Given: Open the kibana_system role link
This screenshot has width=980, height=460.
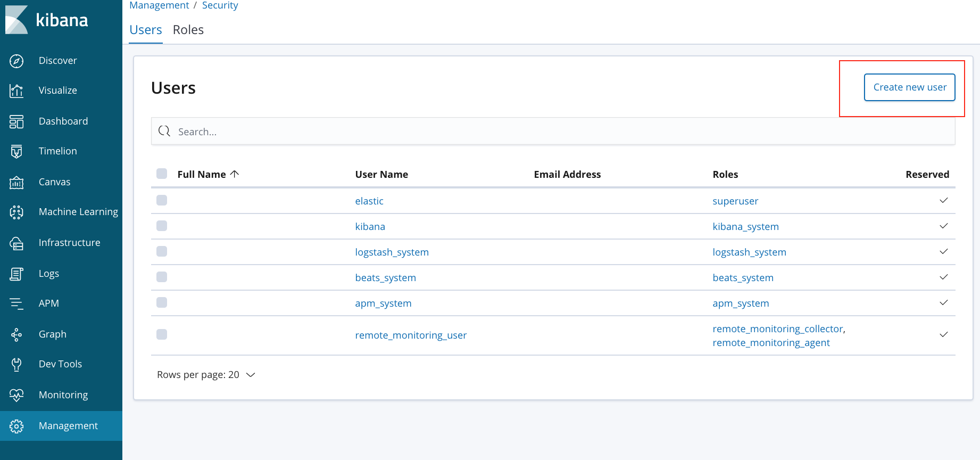Looking at the screenshot, I should coord(746,227).
